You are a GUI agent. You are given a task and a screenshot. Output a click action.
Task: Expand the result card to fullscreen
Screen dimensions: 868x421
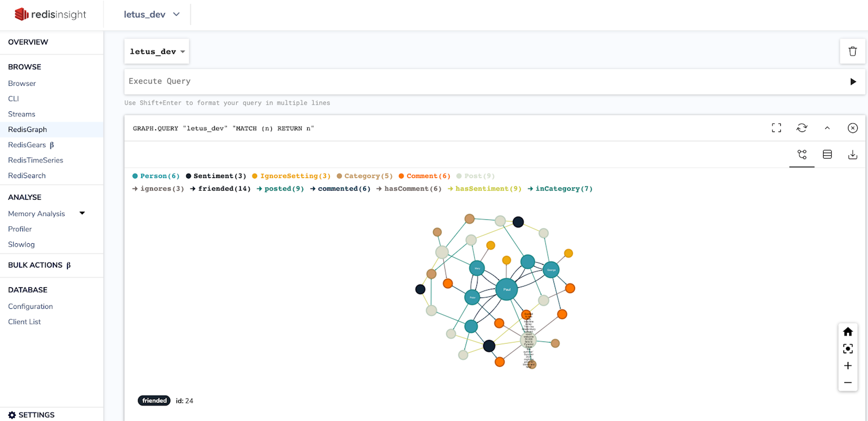pos(776,128)
